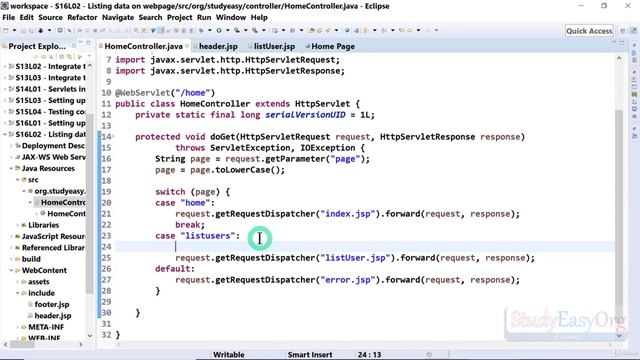640x360 pixels.
Task: Minimize the editor area
Action: [x=614, y=43]
